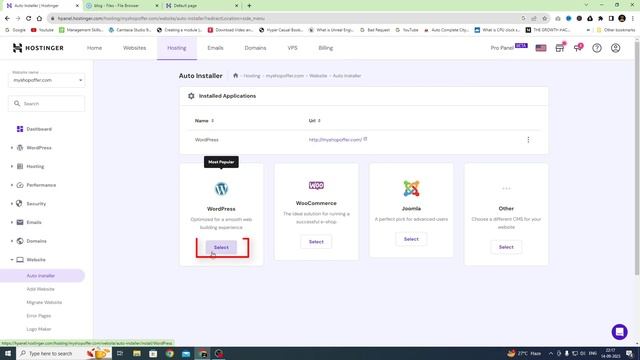Open Hosting in top navigation
Image resolution: width=640 pixels, height=360 pixels.
(x=177, y=48)
